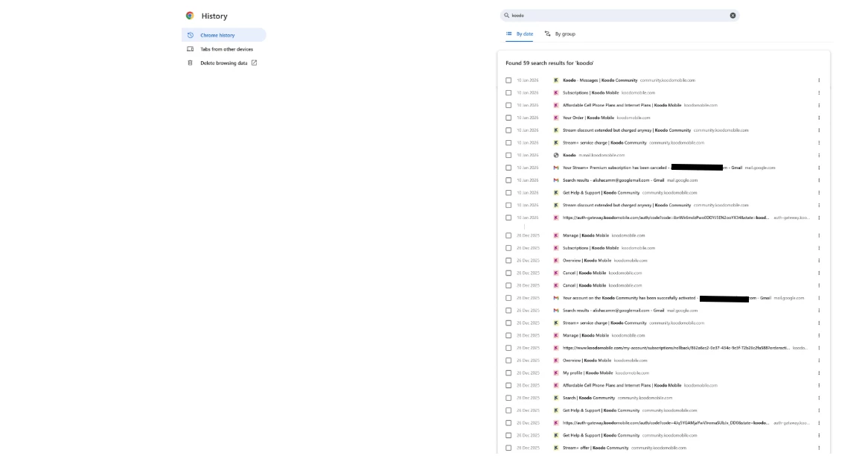The width and height of the screenshot is (868, 476).
Task: Click favicon of Koodo - Messages entry
Action: 556,80
